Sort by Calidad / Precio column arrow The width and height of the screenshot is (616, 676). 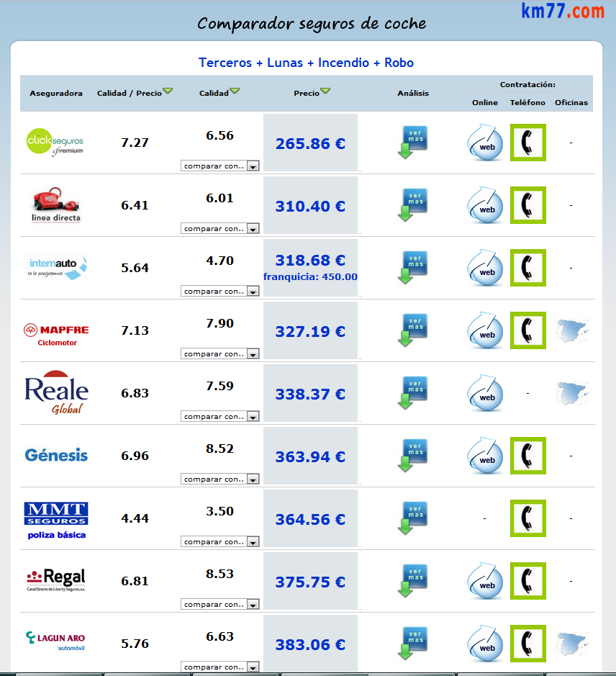tap(168, 91)
